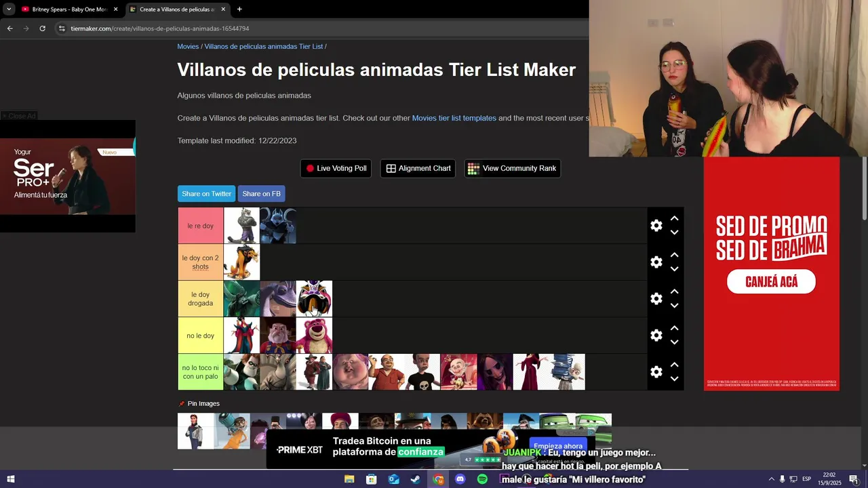Click 'Empieza ahora' on PrimeXBT ad
The width and height of the screenshot is (868, 488).
558,446
